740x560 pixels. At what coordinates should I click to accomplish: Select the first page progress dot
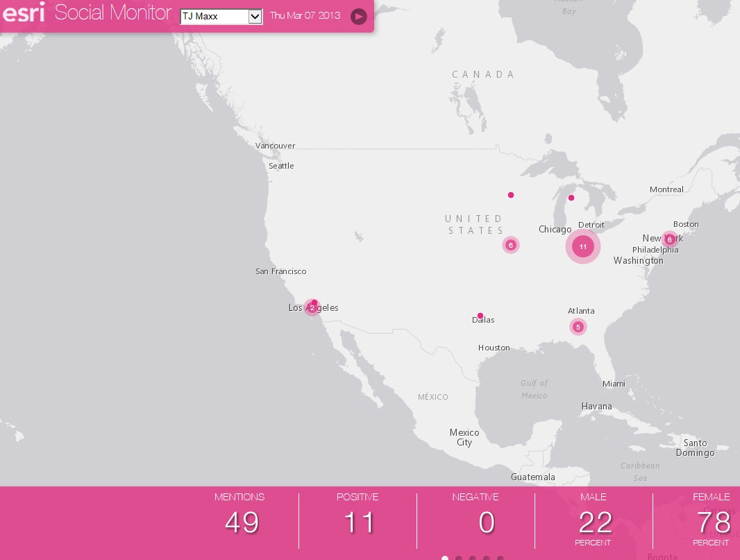tap(445, 557)
